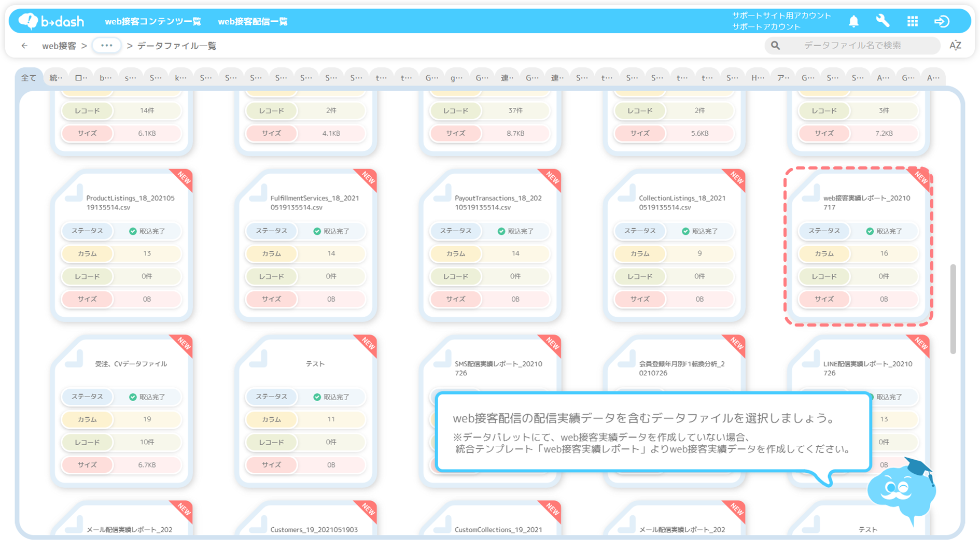Click the 7.2KB size value
Viewport: 980px width, 551px height.
pos(884,133)
